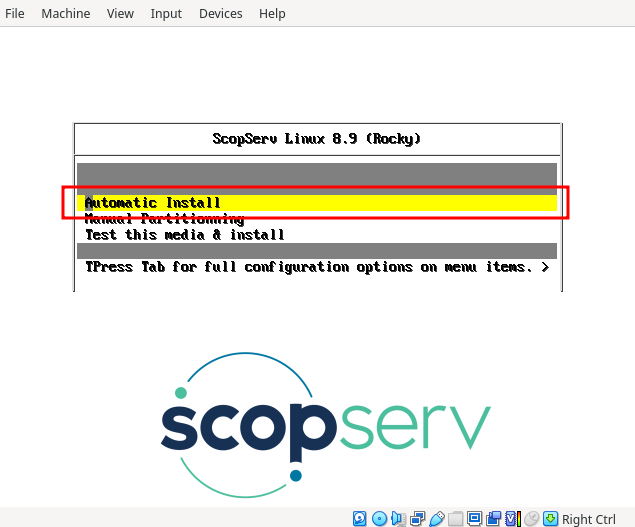
Task: Click the CPU virtualization status icon
Action: (x=513, y=518)
